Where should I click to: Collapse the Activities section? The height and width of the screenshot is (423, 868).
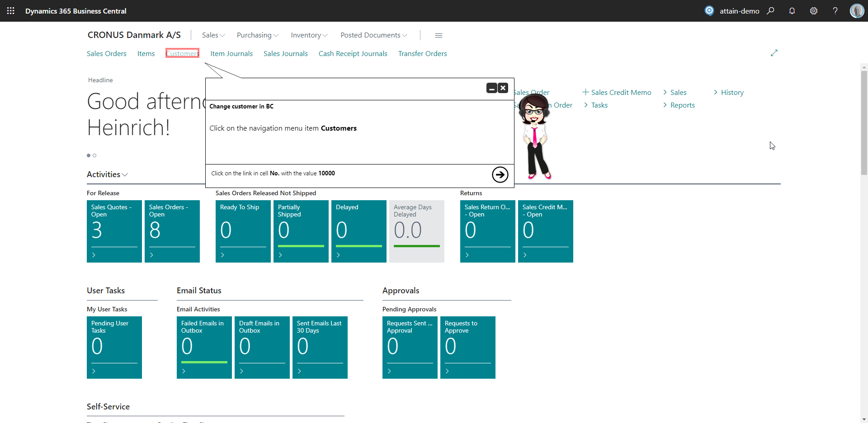108,174
